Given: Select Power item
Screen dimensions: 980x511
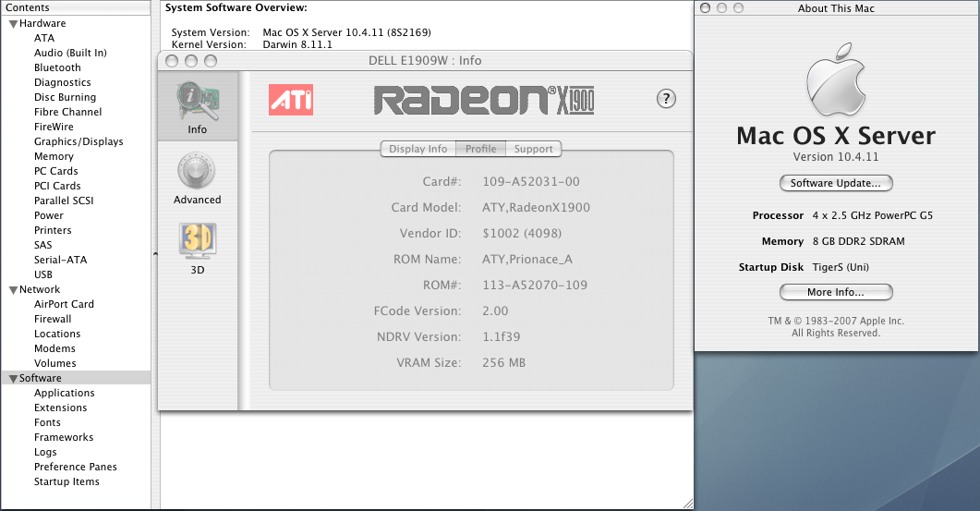Looking at the screenshot, I should pyautogui.click(x=49, y=216).
